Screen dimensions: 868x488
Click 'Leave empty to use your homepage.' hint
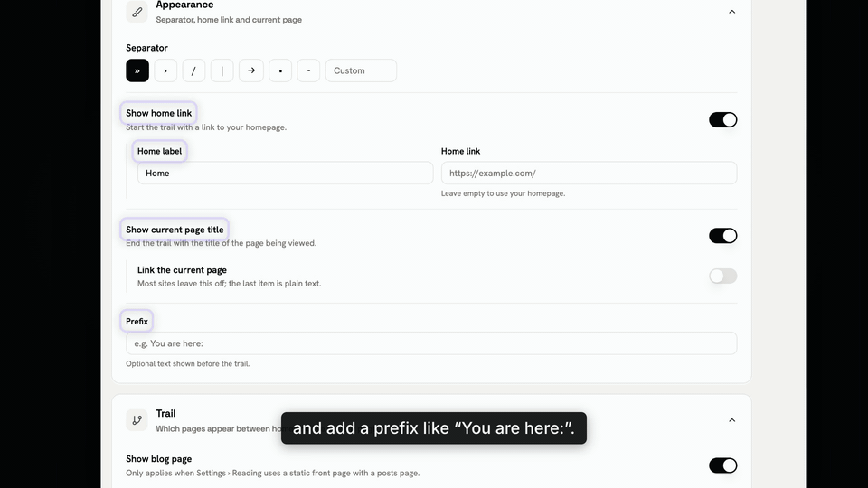tap(504, 193)
